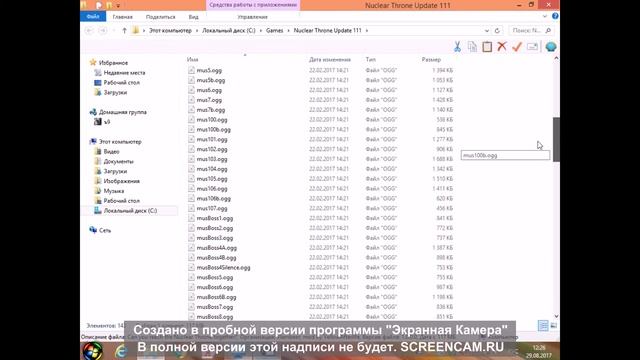This screenshot has height=360, width=640.
Task: Click the Средства работы с приложениями tab
Action: coord(253,5)
